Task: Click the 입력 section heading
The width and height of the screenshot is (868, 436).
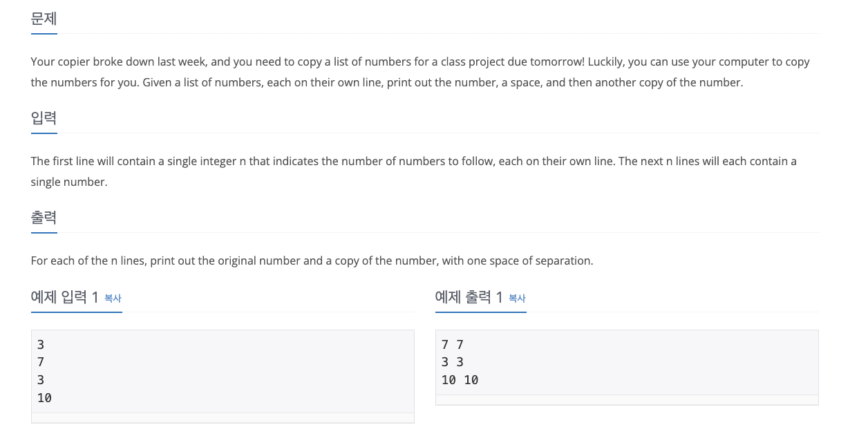Action: (x=44, y=117)
